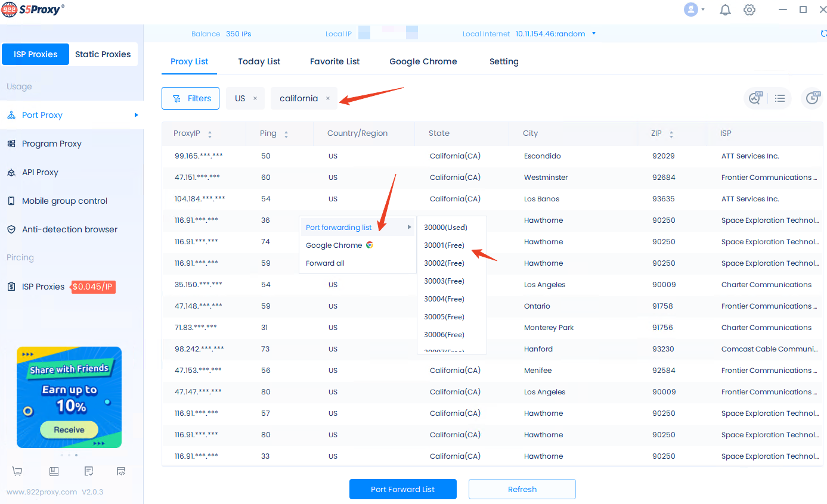
Task: Sort the table by the Ping column
Action: pos(286,134)
